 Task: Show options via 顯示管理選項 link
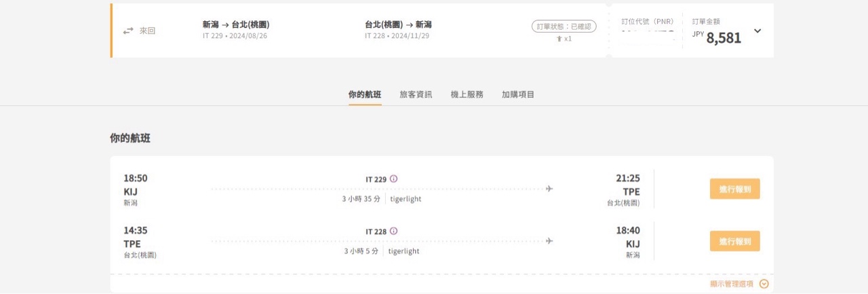click(732, 284)
